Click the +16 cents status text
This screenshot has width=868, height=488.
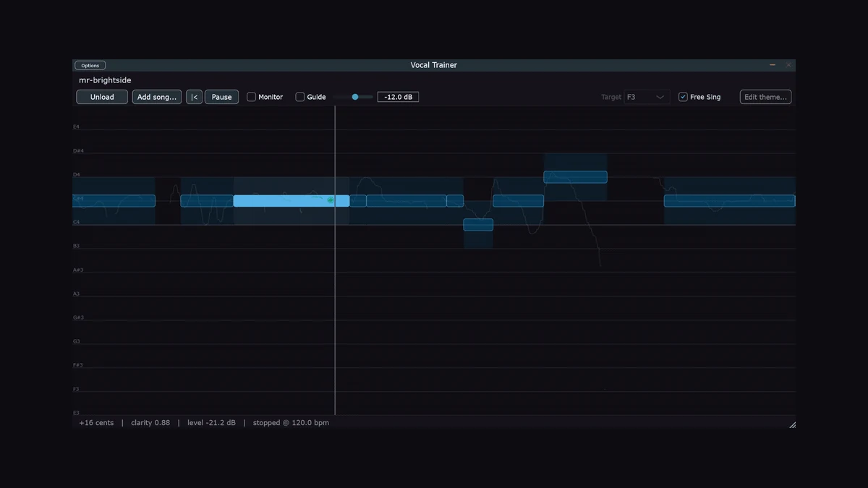pyautogui.click(x=96, y=423)
